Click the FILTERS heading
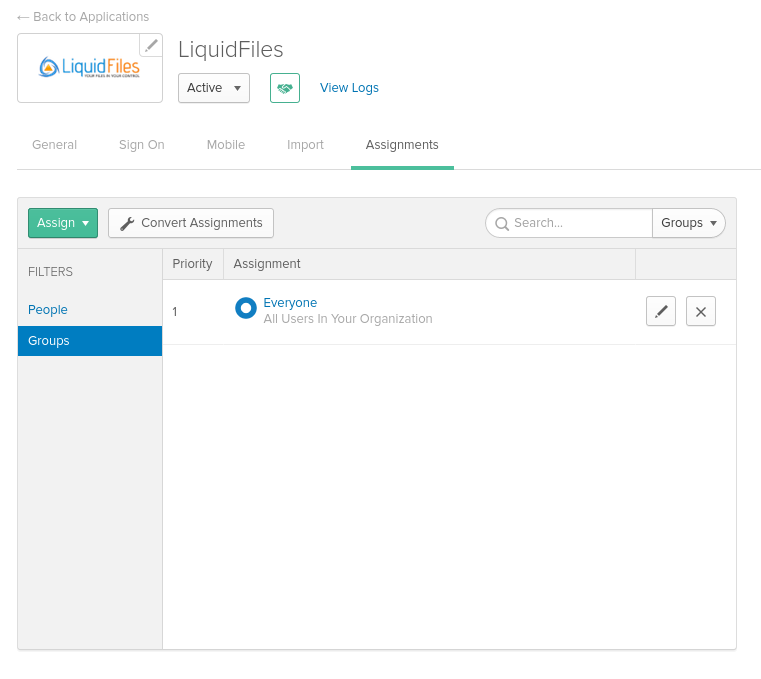 (50, 272)
